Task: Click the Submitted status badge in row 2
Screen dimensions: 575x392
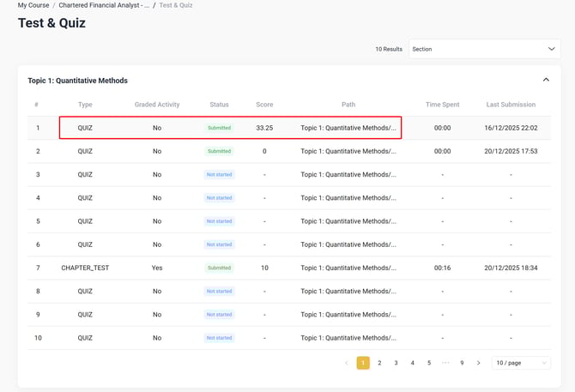Action: click(219, 151)
